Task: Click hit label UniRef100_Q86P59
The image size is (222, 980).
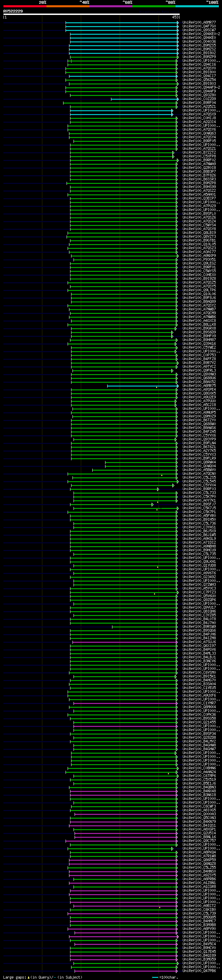Action: point(199,860)
